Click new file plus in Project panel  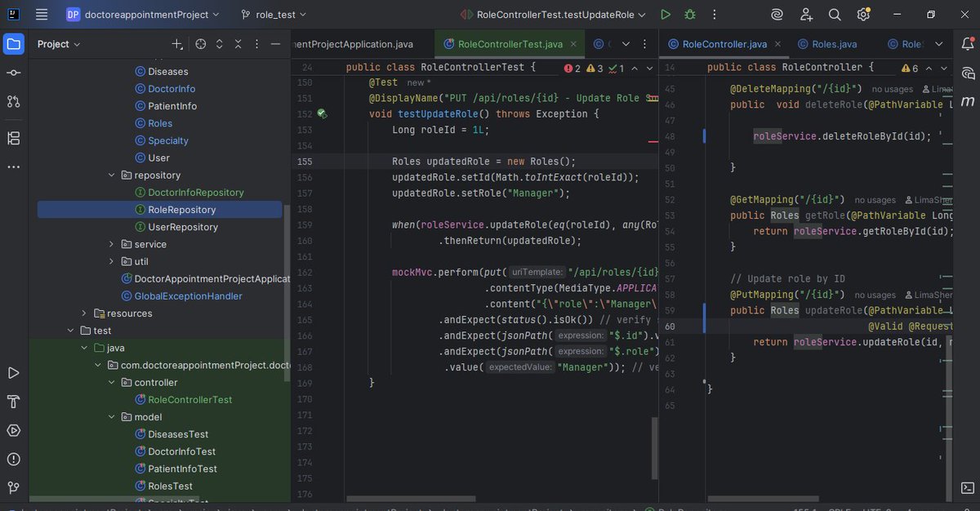[177, 44]
